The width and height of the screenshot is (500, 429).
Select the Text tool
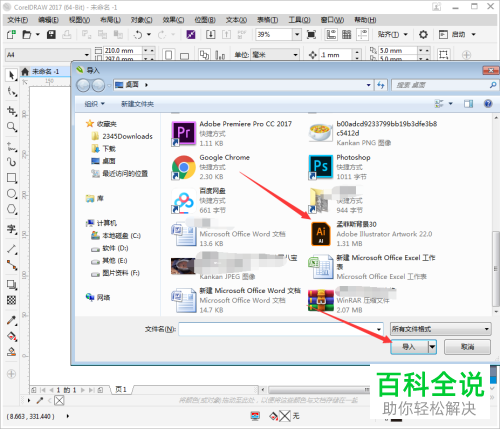click(x=12, y=229)
